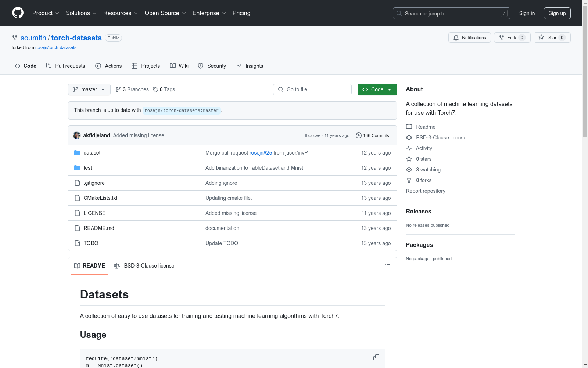Image resolution: width=588 pixels, height=368 pixels.
Task: Click the akfidjeland avatar image
Action: pos(77,135)
